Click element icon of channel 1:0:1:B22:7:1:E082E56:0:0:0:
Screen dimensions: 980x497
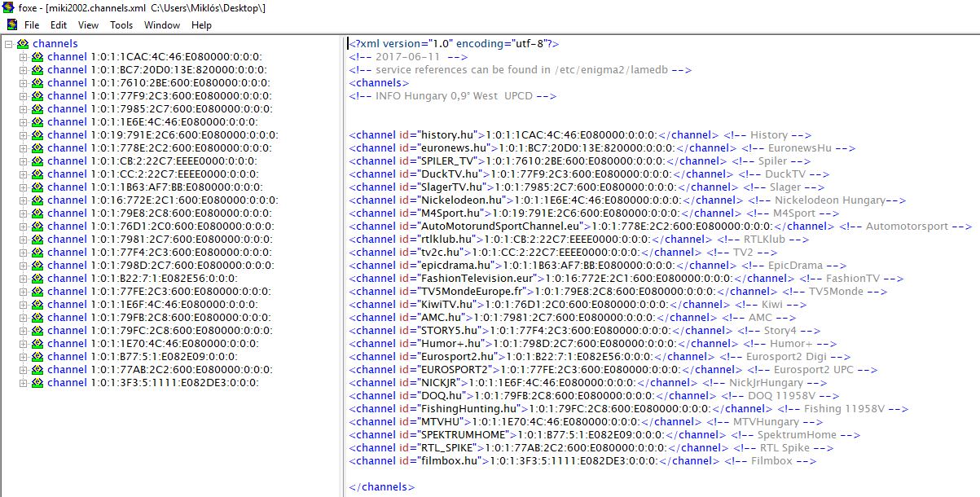pos(37,279)
